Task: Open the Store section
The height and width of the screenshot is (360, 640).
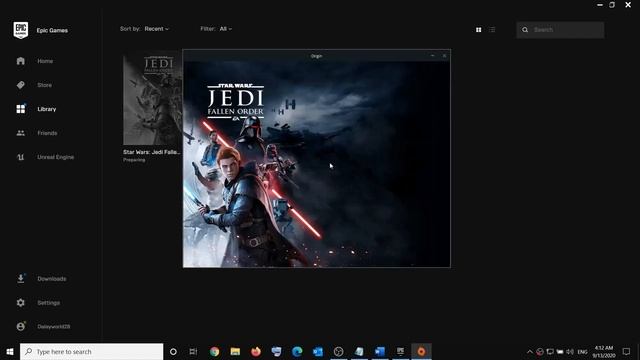Action: point(44,85)
